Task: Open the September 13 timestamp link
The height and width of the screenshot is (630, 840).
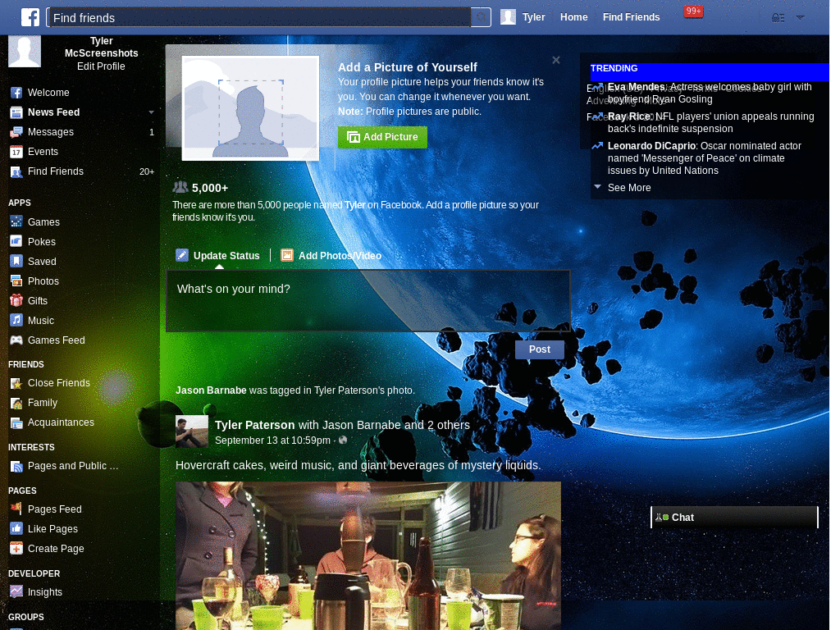Action: click(272, 441)
